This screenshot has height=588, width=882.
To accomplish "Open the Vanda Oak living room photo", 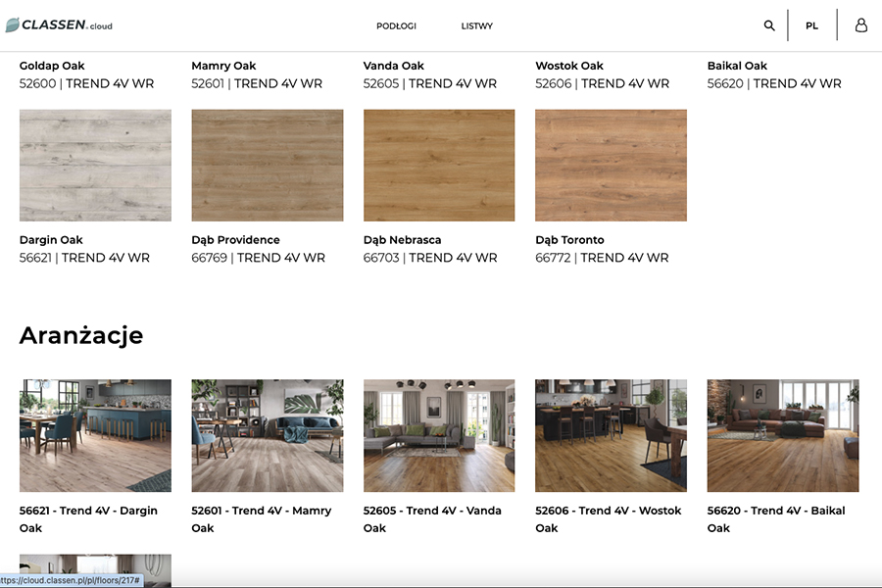I will click(x=439, y=435).
